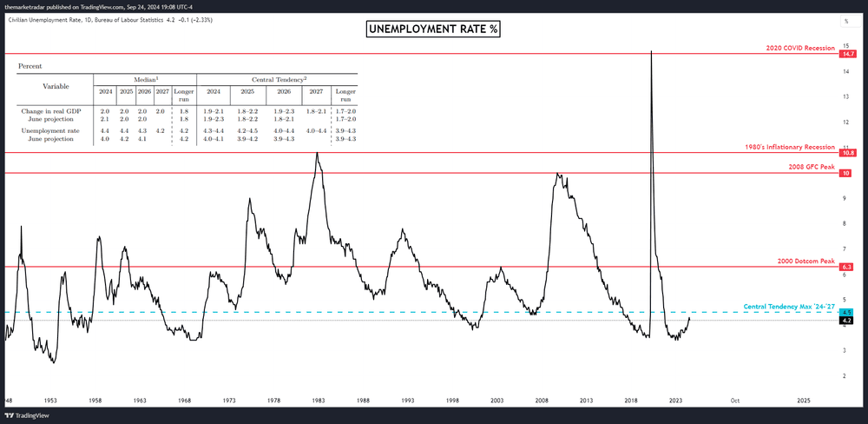Viewport: 868px width, 424px height.
Task: Click the red 6.3 price label
Action: pyautogui.click(x=847, y=267)
